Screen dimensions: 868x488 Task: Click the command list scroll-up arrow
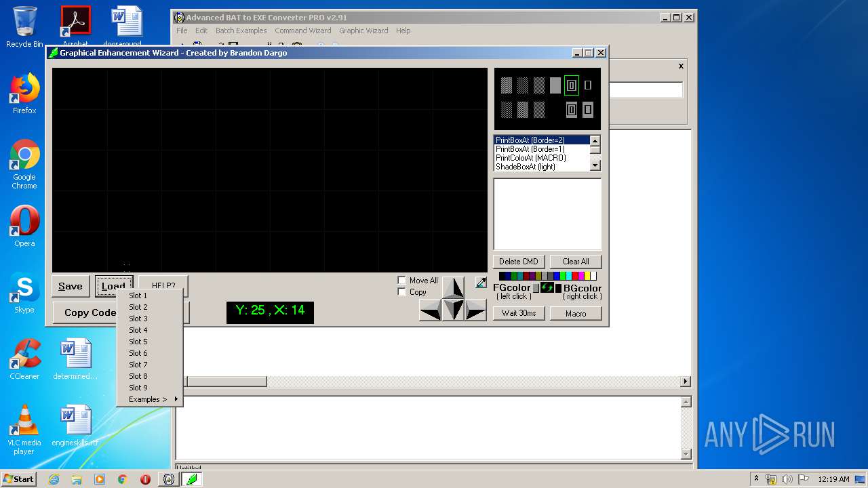coord(595,141)
